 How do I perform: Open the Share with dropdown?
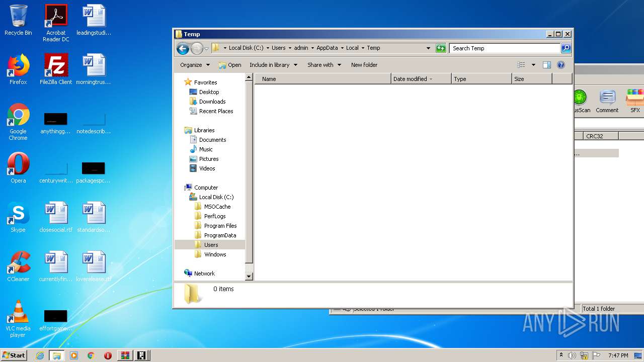tap(324, 65)
